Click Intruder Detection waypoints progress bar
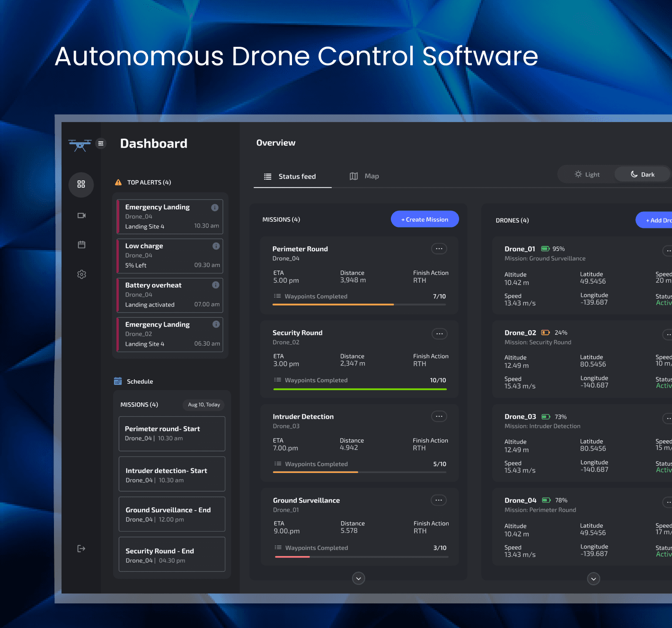Screen dimensions: 672x628 (x=360, y=472)
